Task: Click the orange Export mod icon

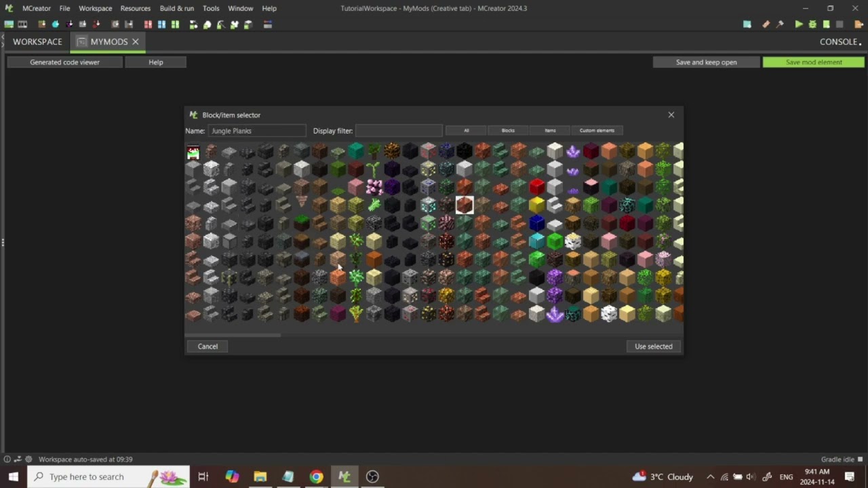Action: [859, 24]
